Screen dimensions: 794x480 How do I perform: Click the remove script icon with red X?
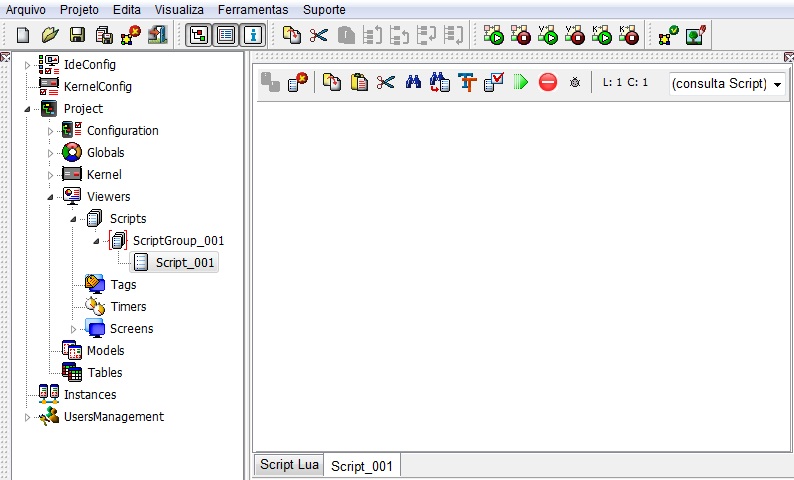tap(298, 82)
